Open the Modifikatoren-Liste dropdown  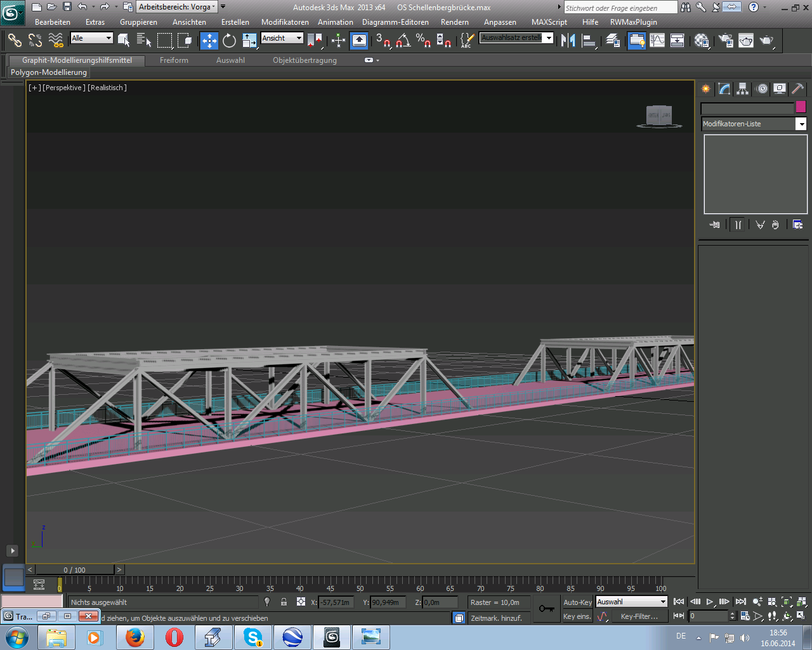click(801, 124)
